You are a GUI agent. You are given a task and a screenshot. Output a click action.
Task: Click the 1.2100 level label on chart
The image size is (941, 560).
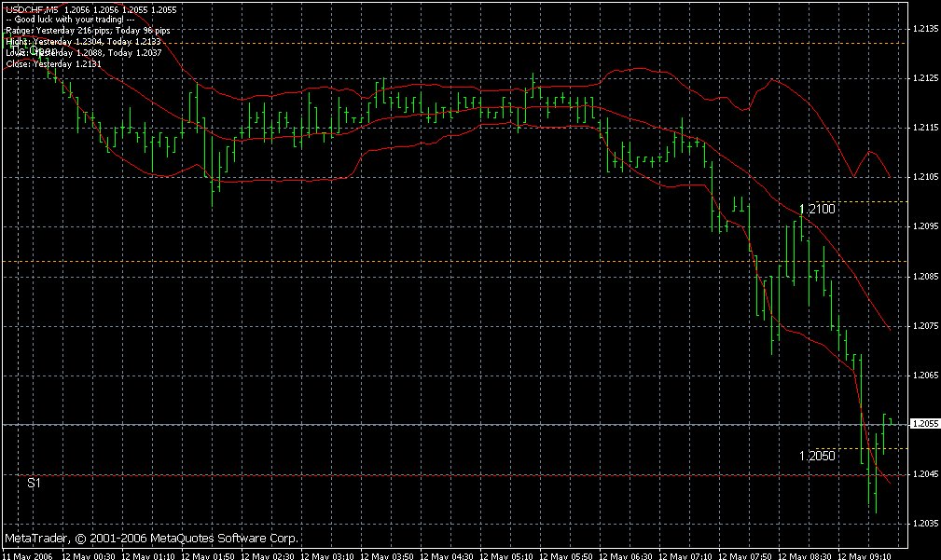point(817,209)
